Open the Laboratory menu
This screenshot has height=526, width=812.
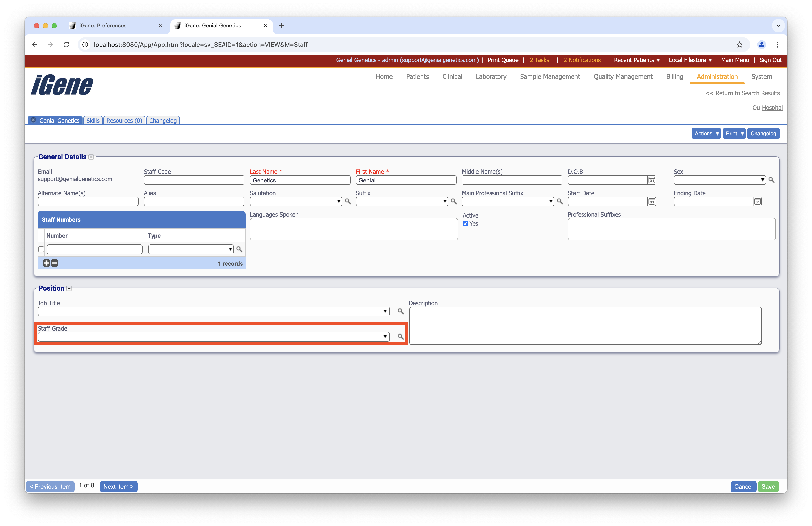(x=491, y=76)
